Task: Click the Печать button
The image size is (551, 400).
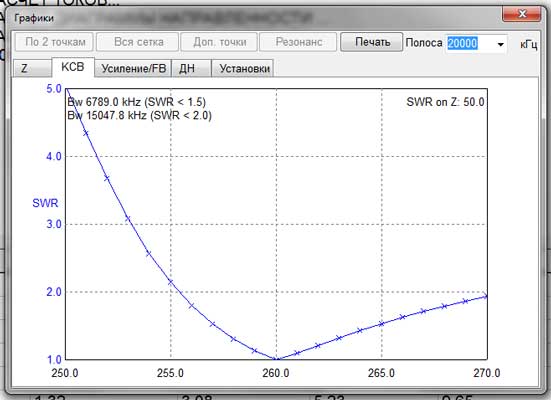Action: [x=372, y=42]
